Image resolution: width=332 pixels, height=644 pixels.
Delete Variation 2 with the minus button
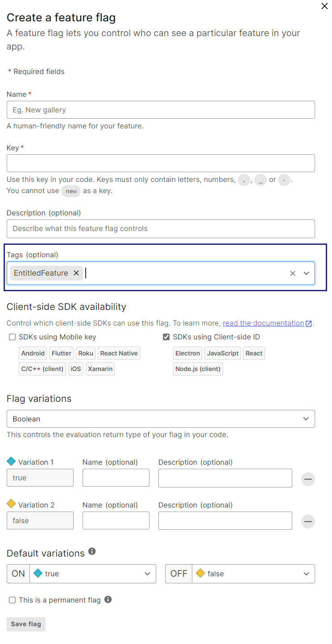click(x=308, y=521)
